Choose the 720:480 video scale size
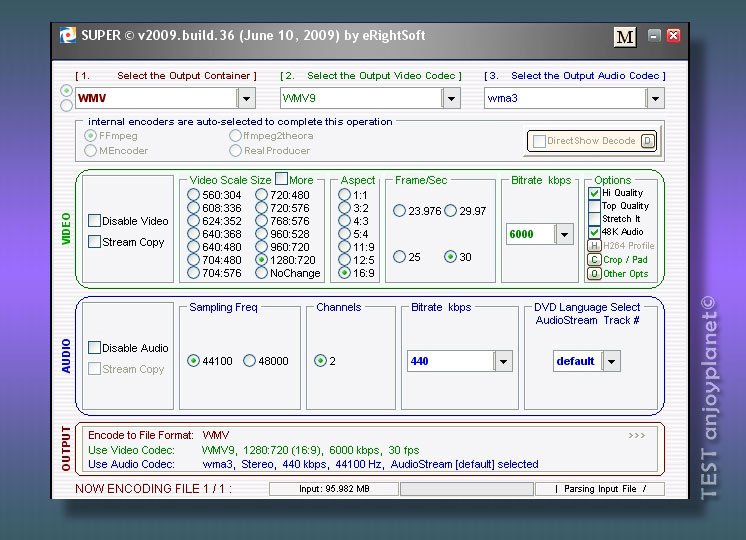 pos(262,195)
